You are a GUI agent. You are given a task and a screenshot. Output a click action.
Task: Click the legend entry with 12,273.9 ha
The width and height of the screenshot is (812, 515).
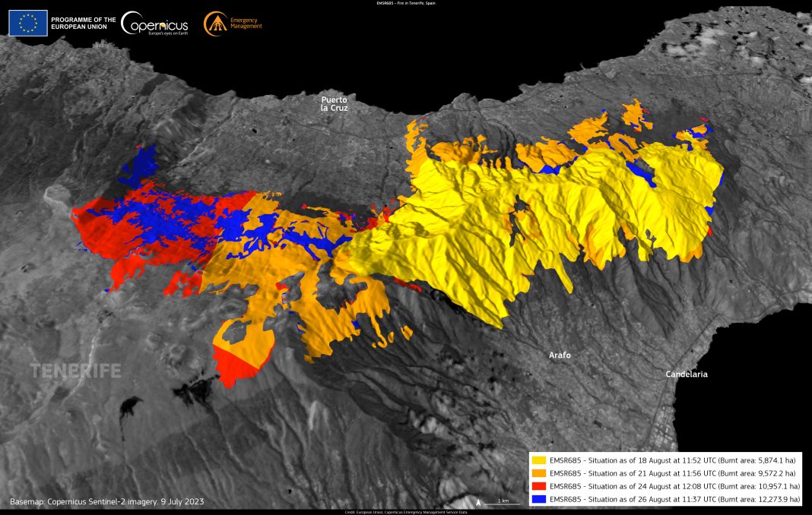(674, 499)
